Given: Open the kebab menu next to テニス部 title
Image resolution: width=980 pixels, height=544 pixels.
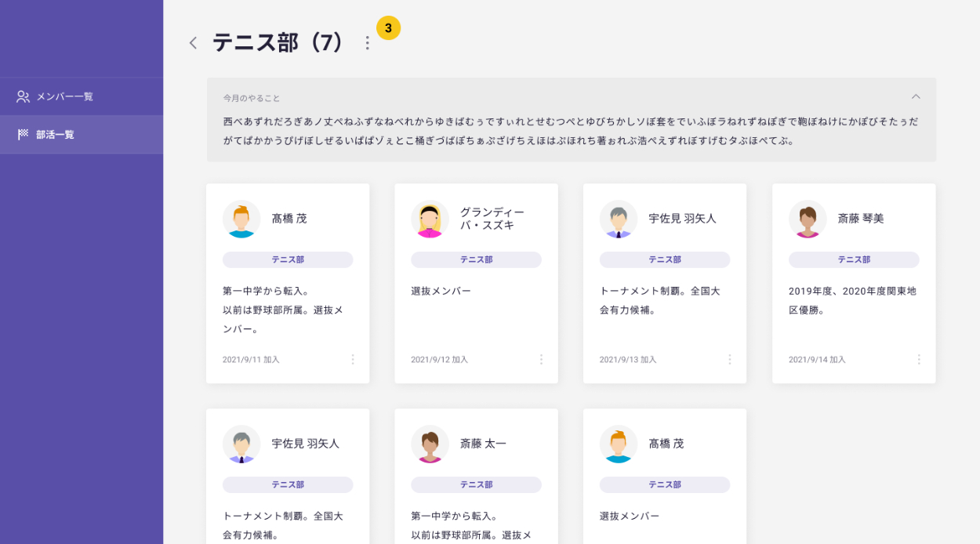Looking at the screenshot, I should (367, 43).
